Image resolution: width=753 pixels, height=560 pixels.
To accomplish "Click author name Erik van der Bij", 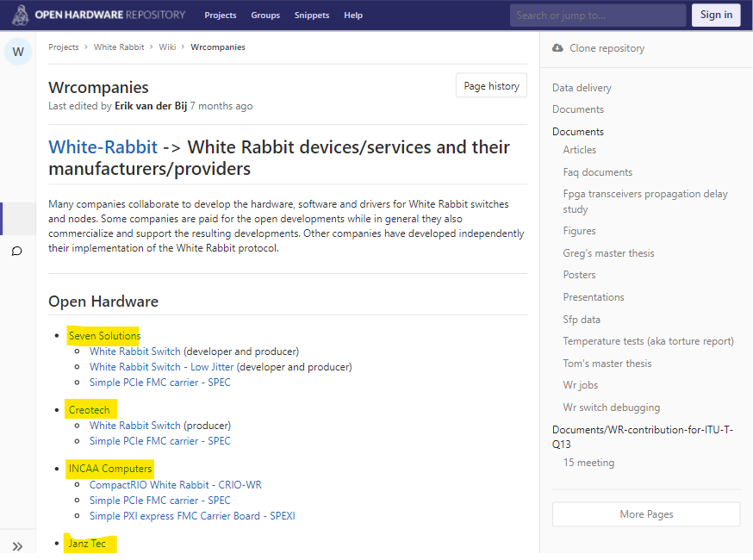I will click(151, 106).
